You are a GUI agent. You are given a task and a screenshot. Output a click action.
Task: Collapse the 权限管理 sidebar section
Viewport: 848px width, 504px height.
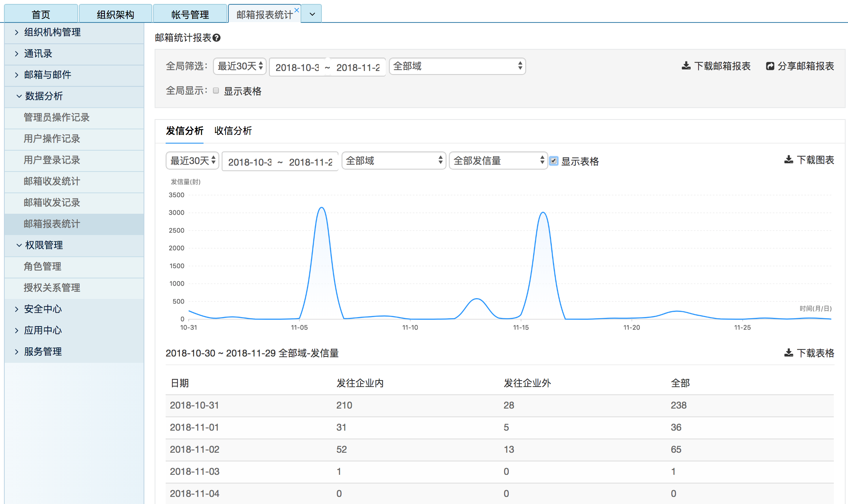(x=43, y=245)
